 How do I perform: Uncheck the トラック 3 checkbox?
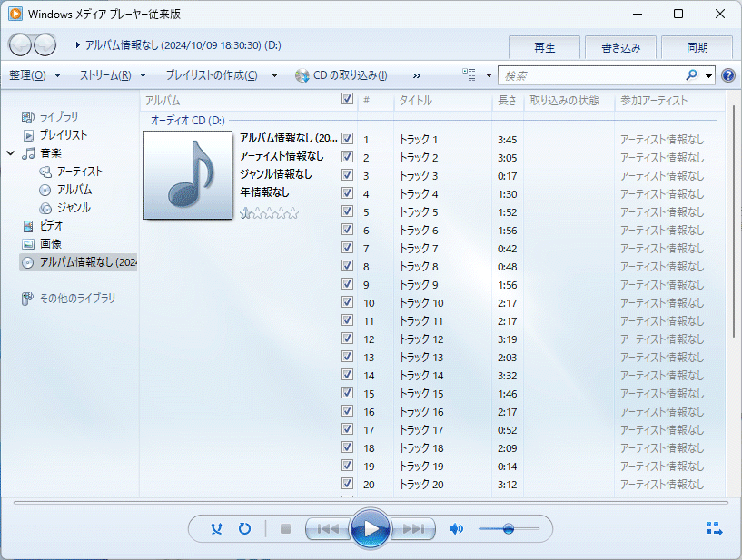pyautogui.click(x=347, y=174)
